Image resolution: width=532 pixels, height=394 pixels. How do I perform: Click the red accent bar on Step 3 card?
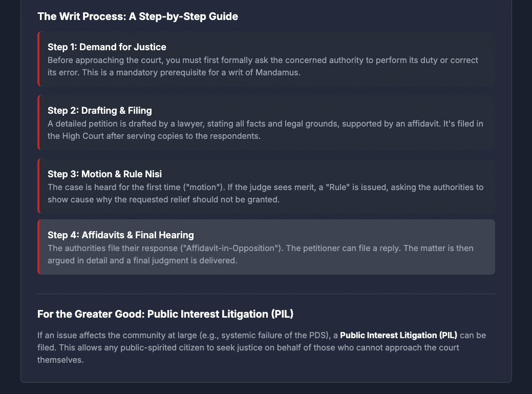[x=38, y=186]
